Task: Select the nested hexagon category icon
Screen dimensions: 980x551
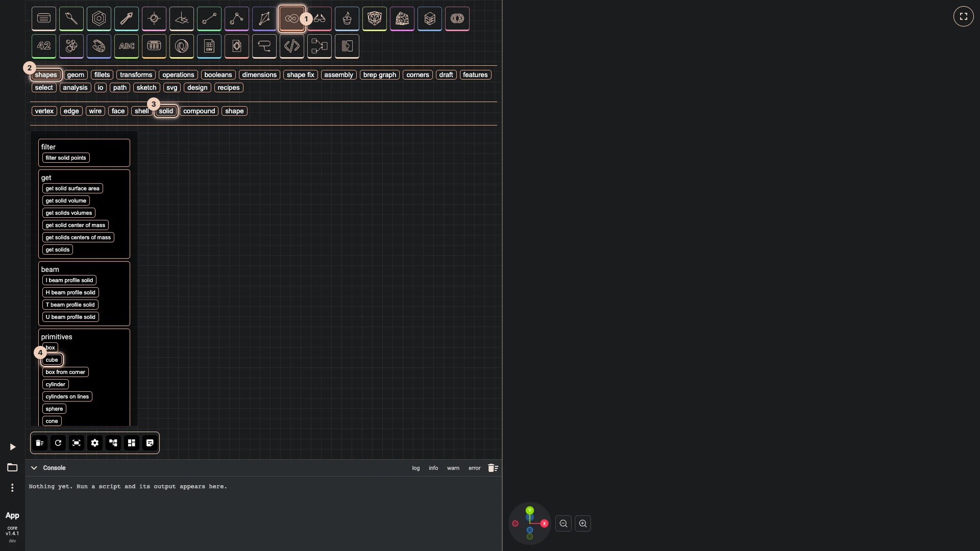Action: pyautogui.click(x=99, y=19)
